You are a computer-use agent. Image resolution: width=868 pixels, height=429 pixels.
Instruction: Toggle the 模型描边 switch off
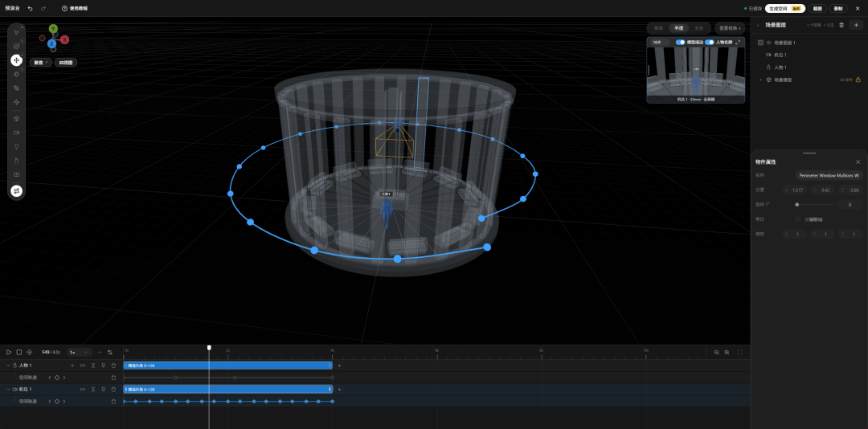click(x=681, y=42)
